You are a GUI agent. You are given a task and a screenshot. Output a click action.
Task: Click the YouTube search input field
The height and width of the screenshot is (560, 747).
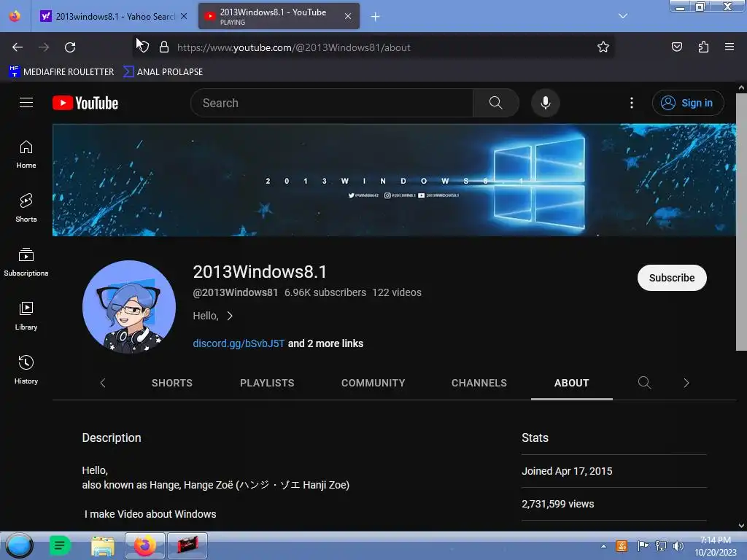click(x=332, y=103)
